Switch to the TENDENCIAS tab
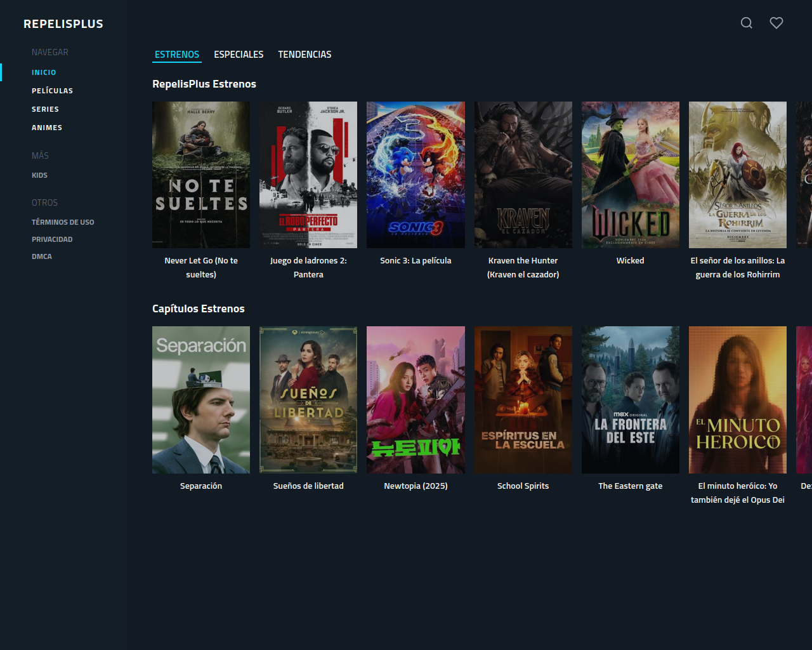This screenshot has height=650, width=812. [x=304, y=55]
